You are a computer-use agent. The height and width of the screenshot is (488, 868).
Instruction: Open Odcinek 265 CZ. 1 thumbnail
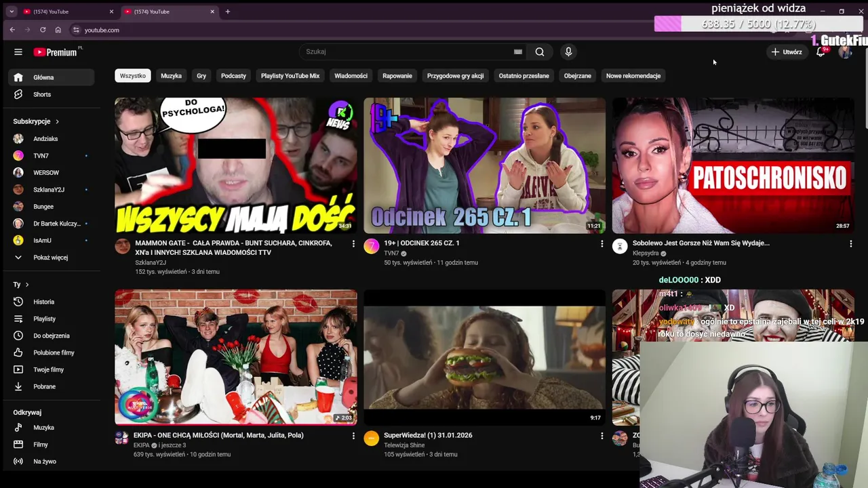(484, 165)
